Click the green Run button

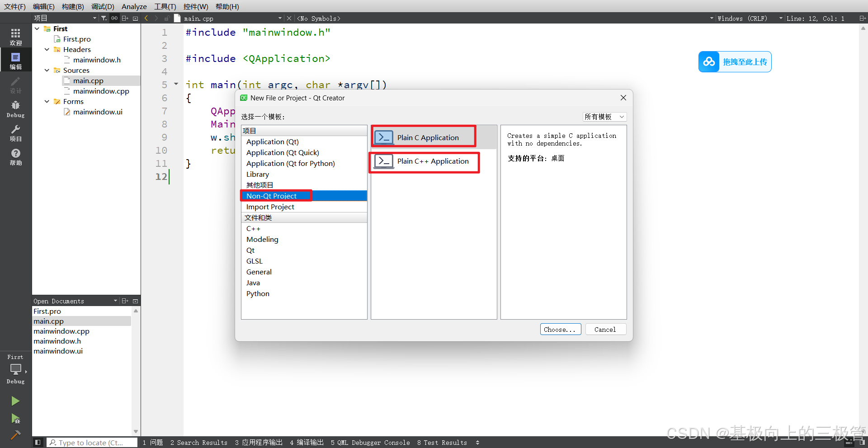15,401
